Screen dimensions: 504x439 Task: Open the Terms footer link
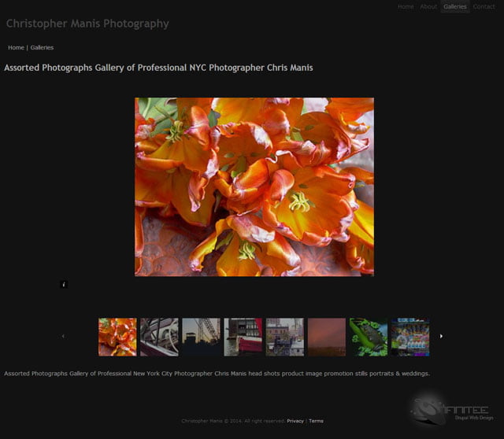[x=316, y=421]
